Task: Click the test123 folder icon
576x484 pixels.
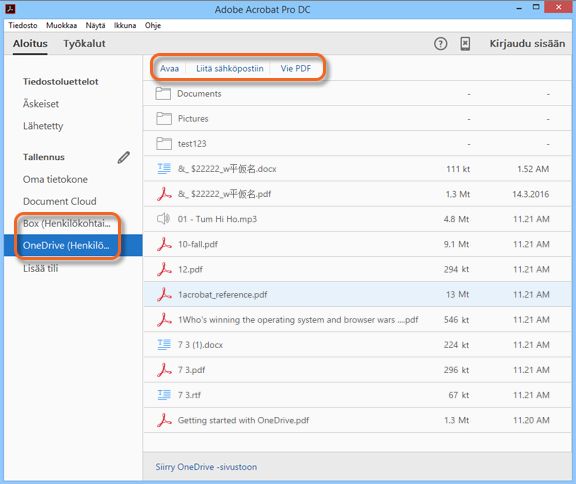Action: [163, 144]
